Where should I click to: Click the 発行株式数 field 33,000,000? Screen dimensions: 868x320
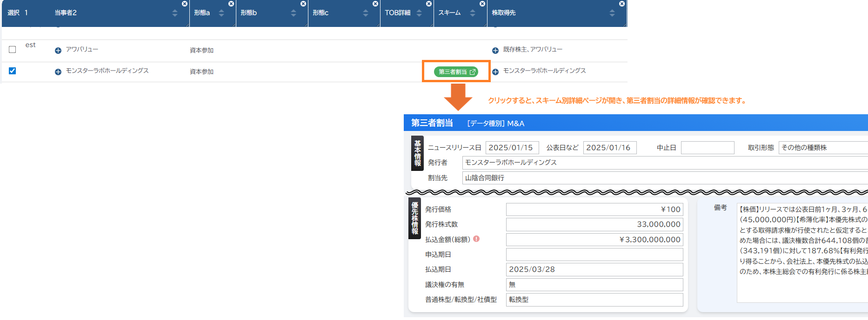[x=594, y=224]
